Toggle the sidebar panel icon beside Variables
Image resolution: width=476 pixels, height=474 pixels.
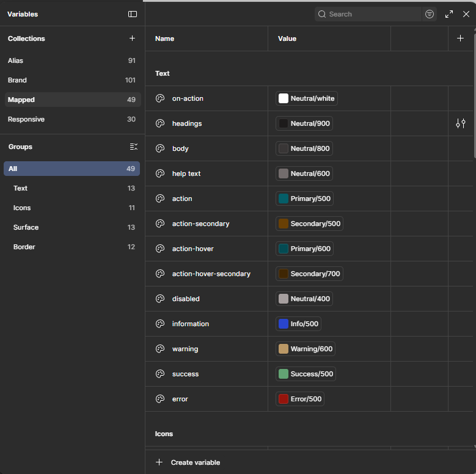[x=133, y=14]
